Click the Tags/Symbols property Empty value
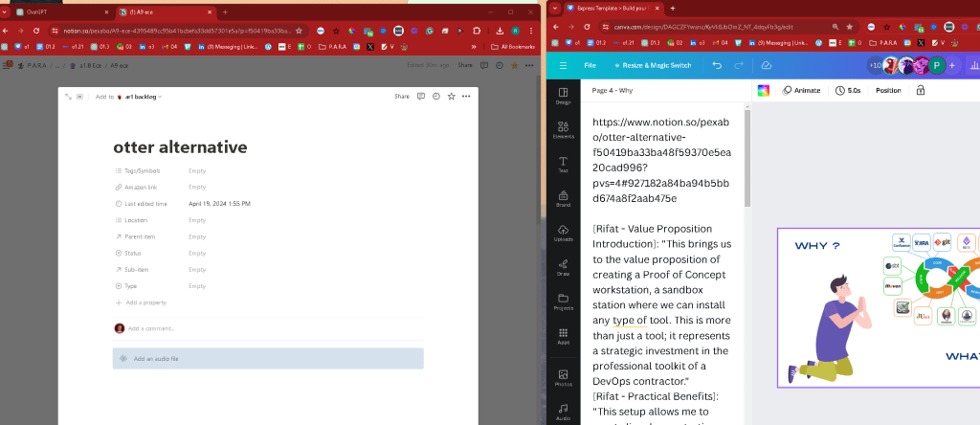Viewport: 980px width, 425px height. [x=197, y=170]
